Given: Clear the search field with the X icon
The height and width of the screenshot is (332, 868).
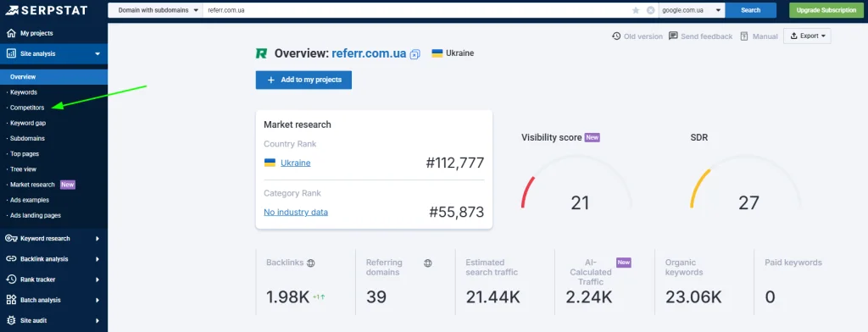Looking at the screenshot, I should 650,10.
